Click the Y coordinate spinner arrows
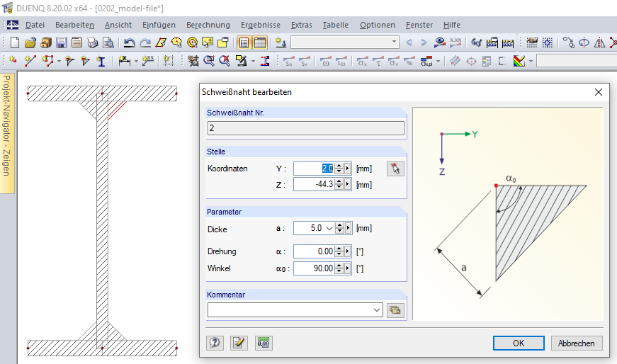 pos(339,169)
